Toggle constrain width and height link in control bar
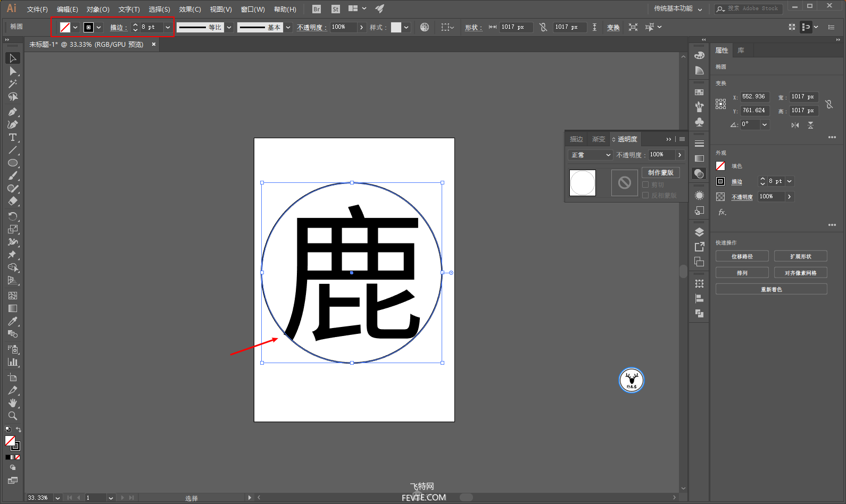This screenshot has width=846, height=504. tap(543, 27)
